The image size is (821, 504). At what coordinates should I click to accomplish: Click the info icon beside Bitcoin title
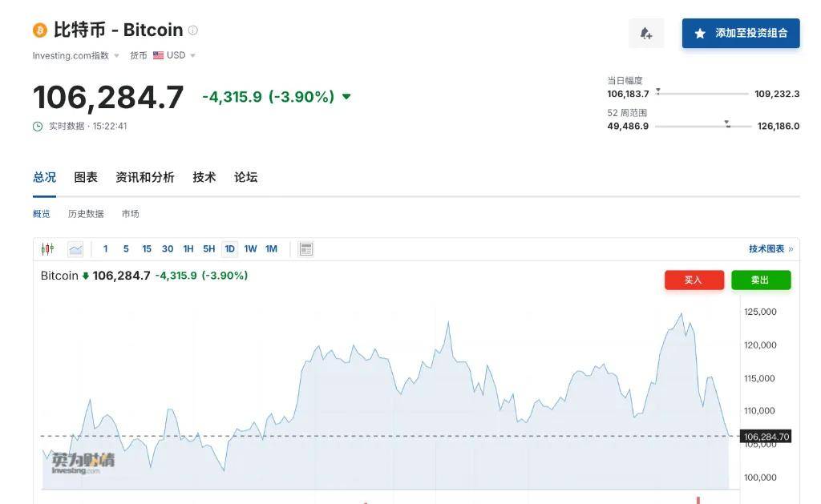(x=192, y=30)
